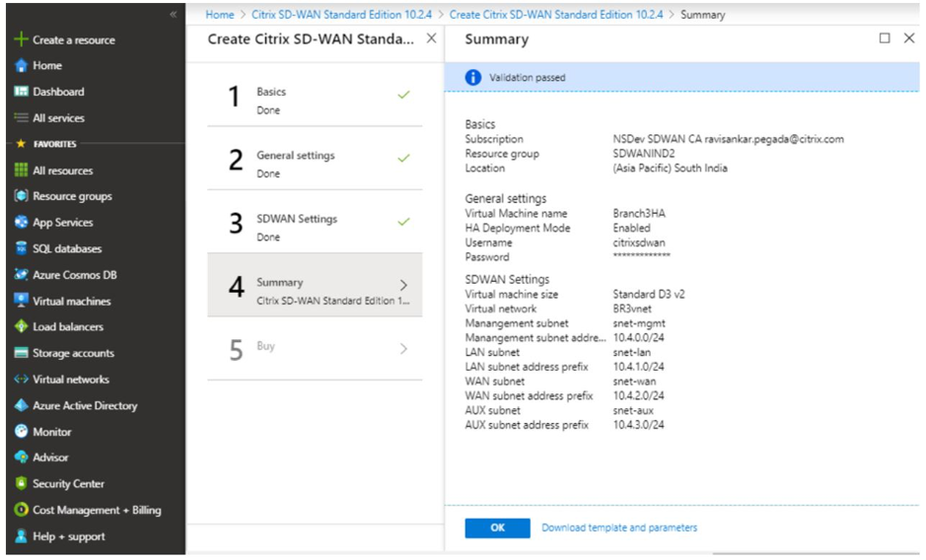Click virtual machine name Branch3HA

[639, 213]
